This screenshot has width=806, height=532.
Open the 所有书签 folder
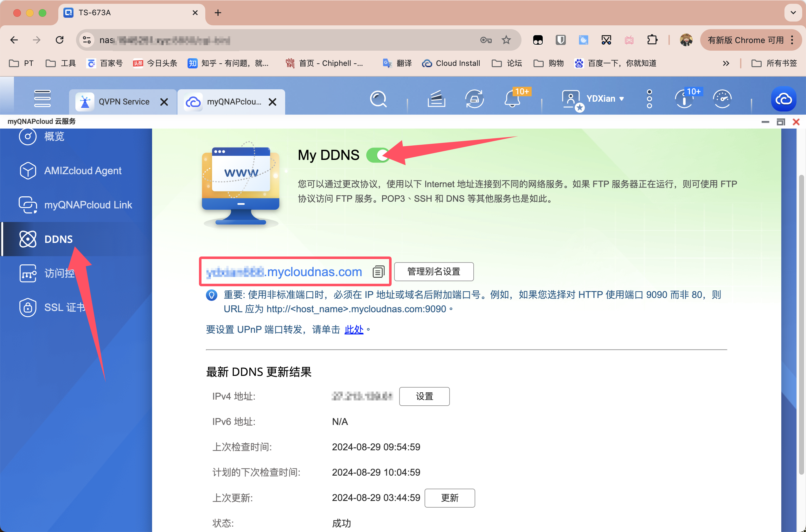click(x=774, y=63)
